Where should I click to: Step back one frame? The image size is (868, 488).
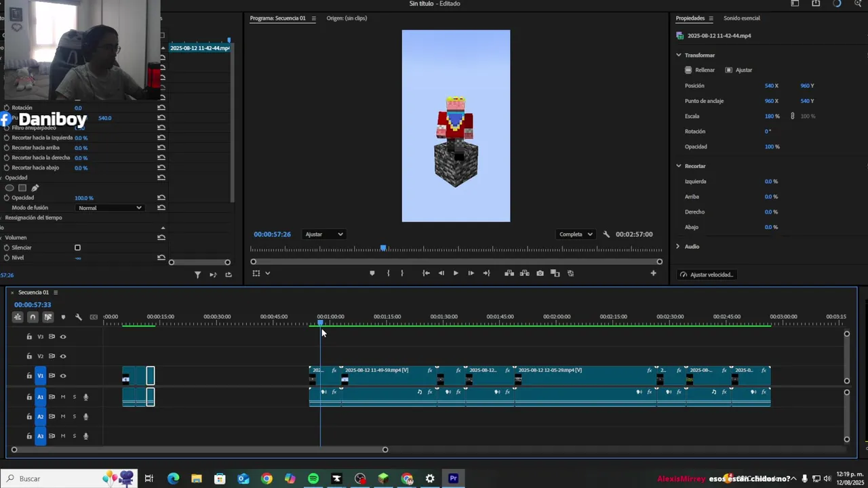tap(441, 273)
